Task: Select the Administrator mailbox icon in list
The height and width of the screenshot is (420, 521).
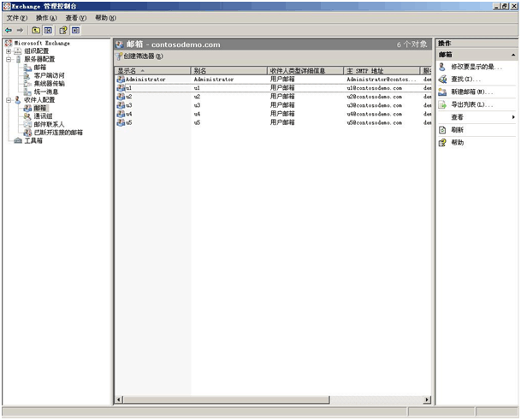Action: pos(121,80)
